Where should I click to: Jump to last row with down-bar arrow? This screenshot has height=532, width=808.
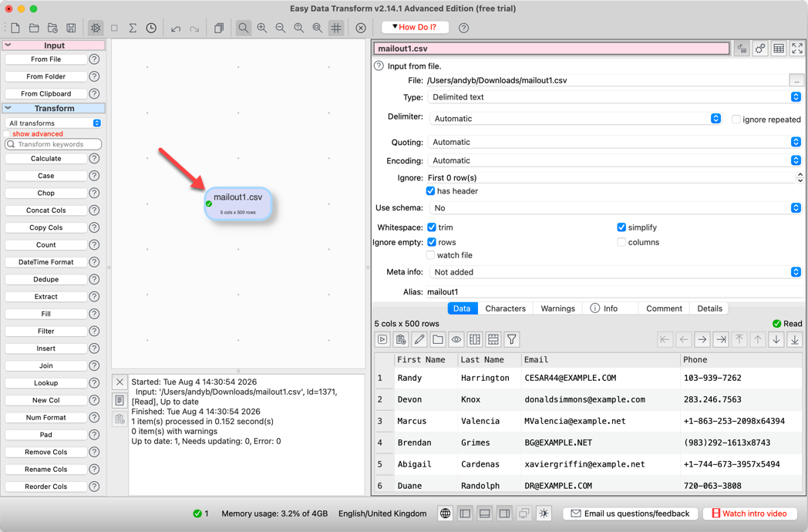(x=795, y=339)
